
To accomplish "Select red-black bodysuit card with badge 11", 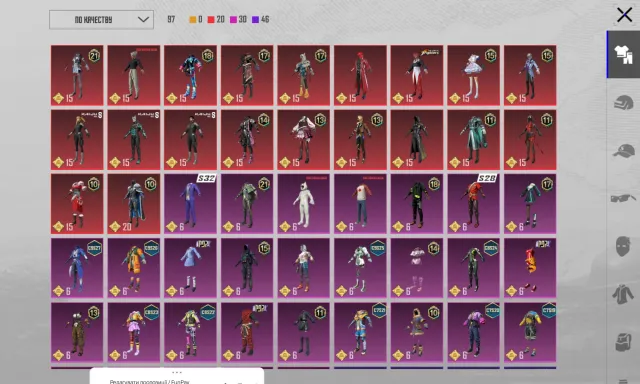I will [530, 140].
